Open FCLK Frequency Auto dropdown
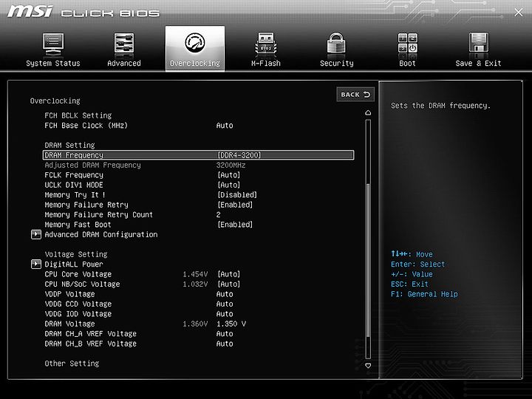Viewport: 532px width, 399px height. tap(228, 175)
